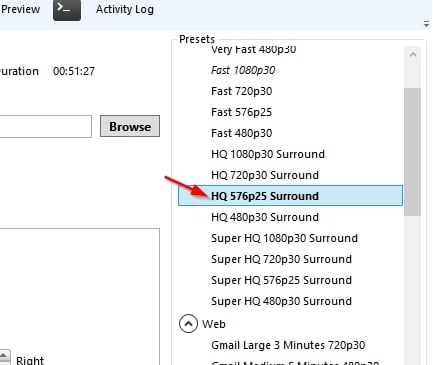Open the Activity Log terminal icon

coord(67,10)
